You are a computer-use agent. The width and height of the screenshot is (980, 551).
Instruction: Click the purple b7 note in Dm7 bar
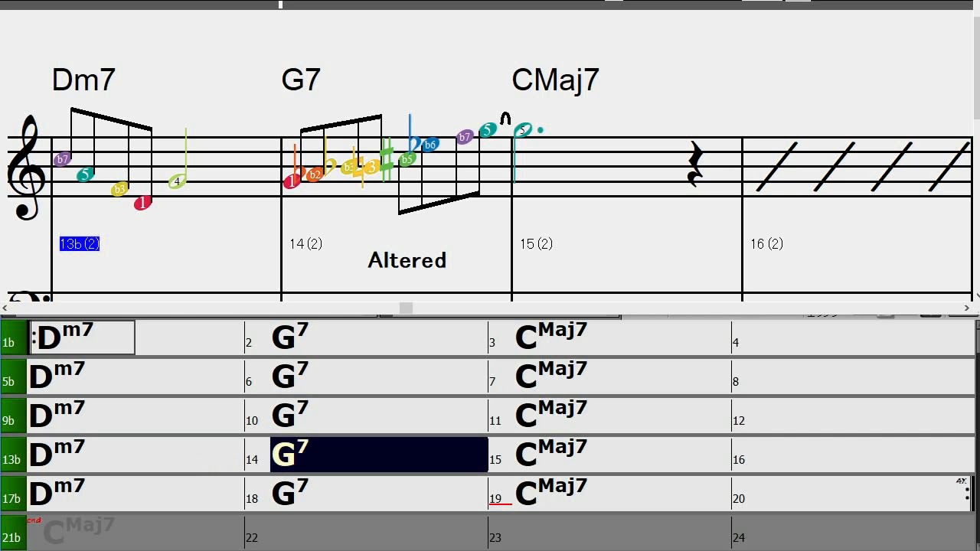pos(63,159)
